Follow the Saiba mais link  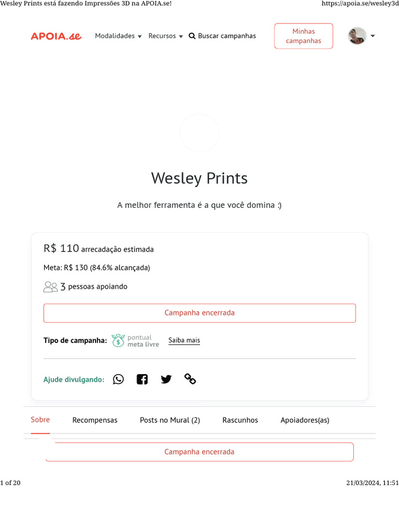(x=184, y=341)
